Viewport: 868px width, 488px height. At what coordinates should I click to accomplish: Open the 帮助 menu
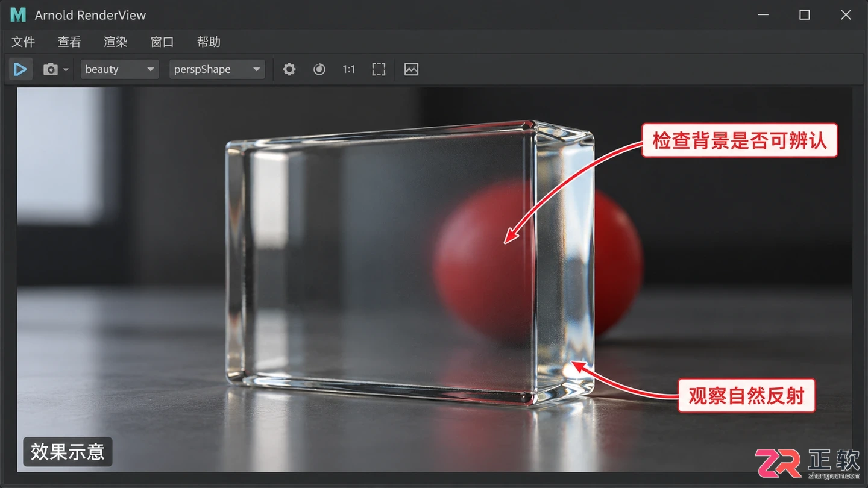tap(209, 42)
